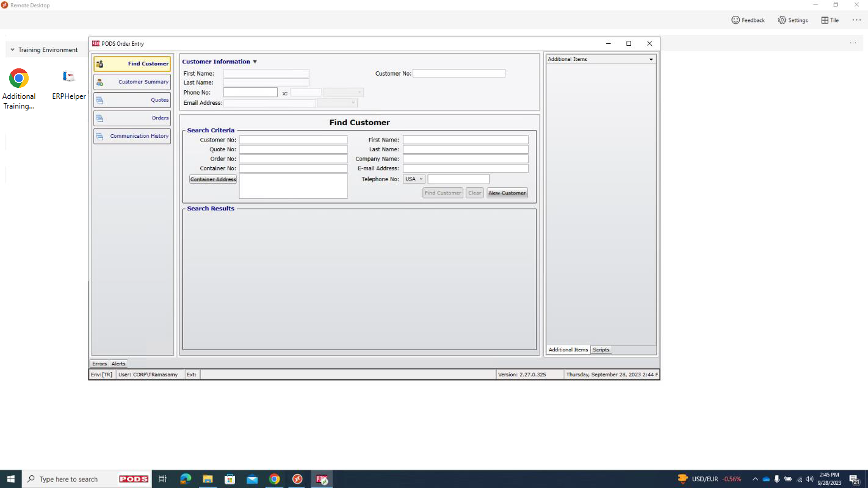868x488 pixels.
Task: Collapse the Training Environment group
Action: [12, 50]
